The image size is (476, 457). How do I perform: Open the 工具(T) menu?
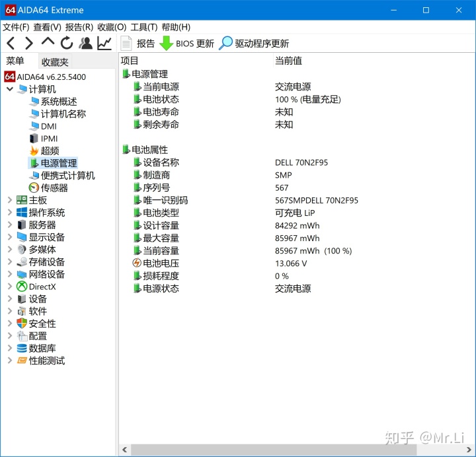pos(144,27)
